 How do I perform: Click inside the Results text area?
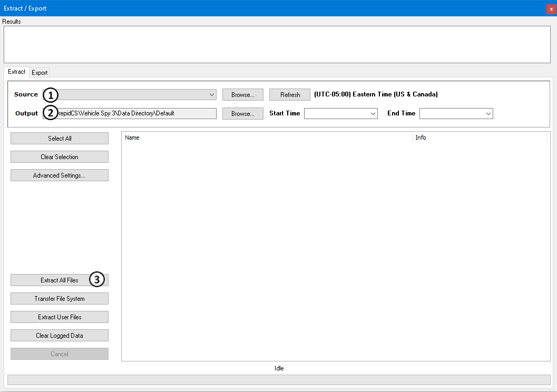coord(277,45)
